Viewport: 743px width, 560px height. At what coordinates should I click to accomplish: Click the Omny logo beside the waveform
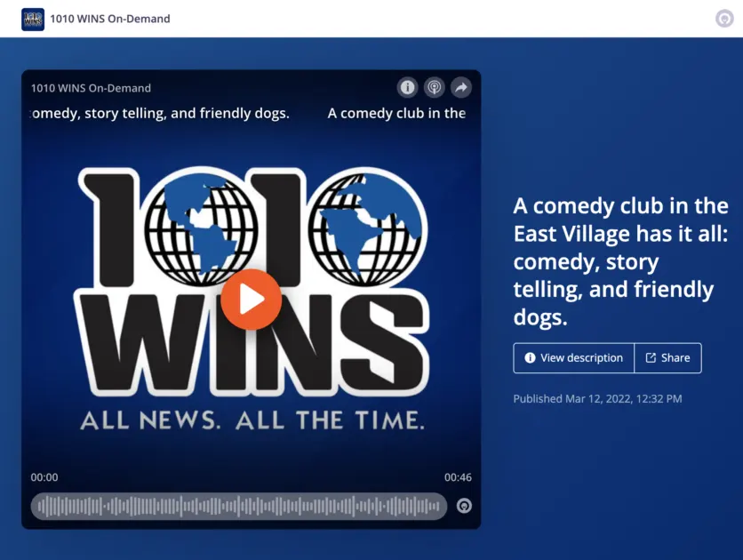464,506
